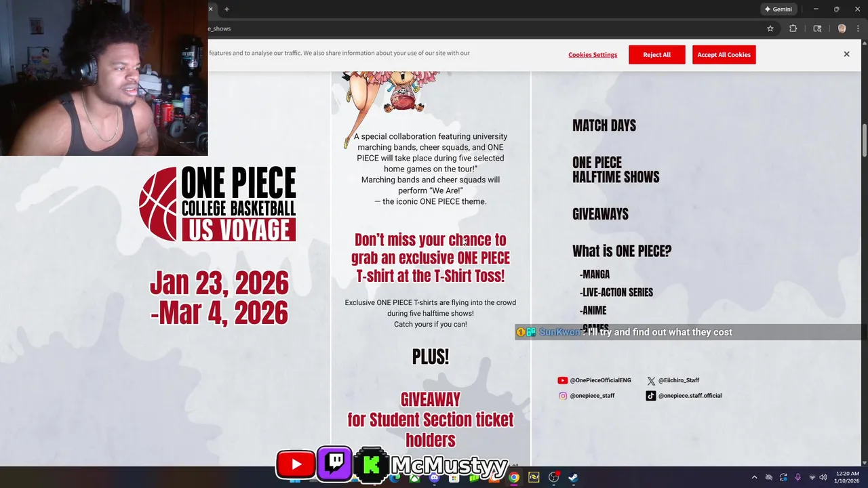Go to MATCH DAYS section
The image size is (868, 488).
click(x=604, y=125)
